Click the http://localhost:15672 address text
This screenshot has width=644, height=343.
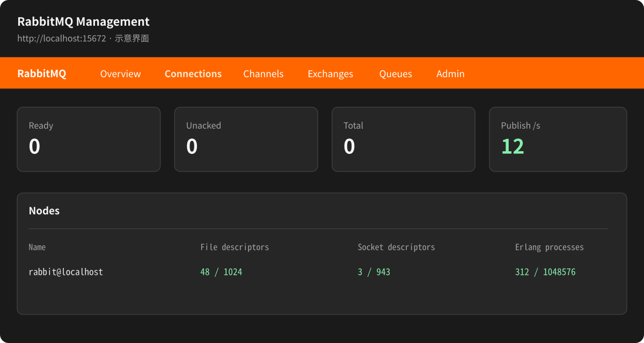tap(62, 39)
